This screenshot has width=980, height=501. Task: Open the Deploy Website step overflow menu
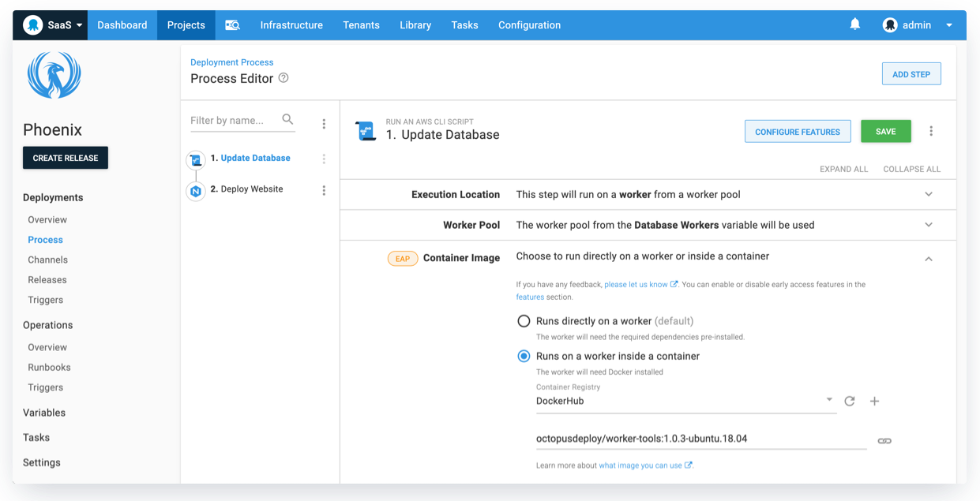[324, 190]
